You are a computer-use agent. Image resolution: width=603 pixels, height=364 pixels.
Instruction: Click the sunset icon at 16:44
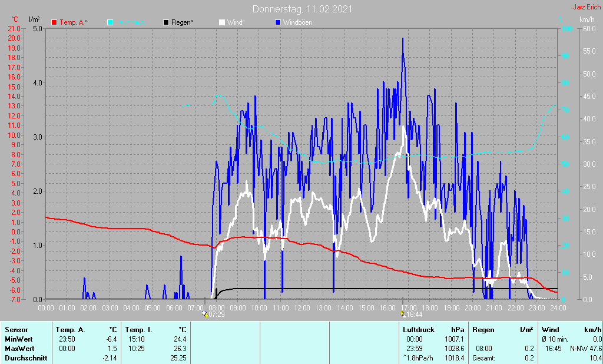pyautogui.click(x=402, y=314)
